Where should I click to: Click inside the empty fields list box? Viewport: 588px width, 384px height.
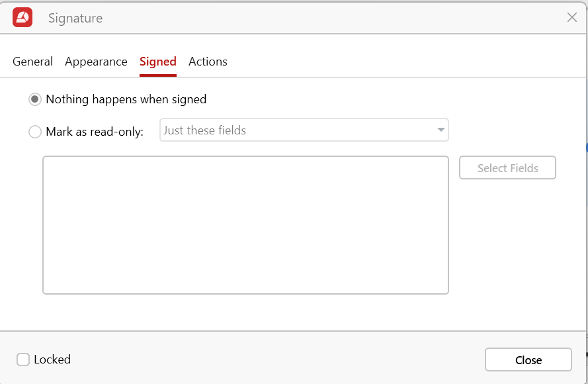(x=245, y=225)
